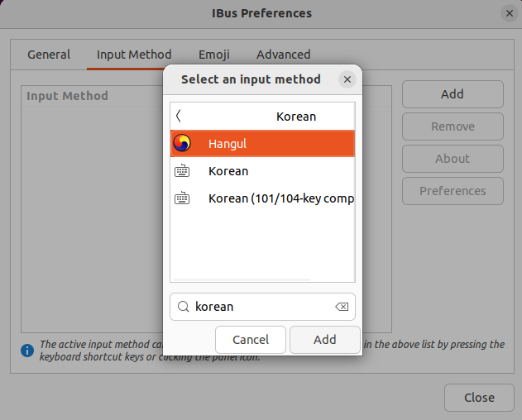Focus the search field containing korean

262,307
